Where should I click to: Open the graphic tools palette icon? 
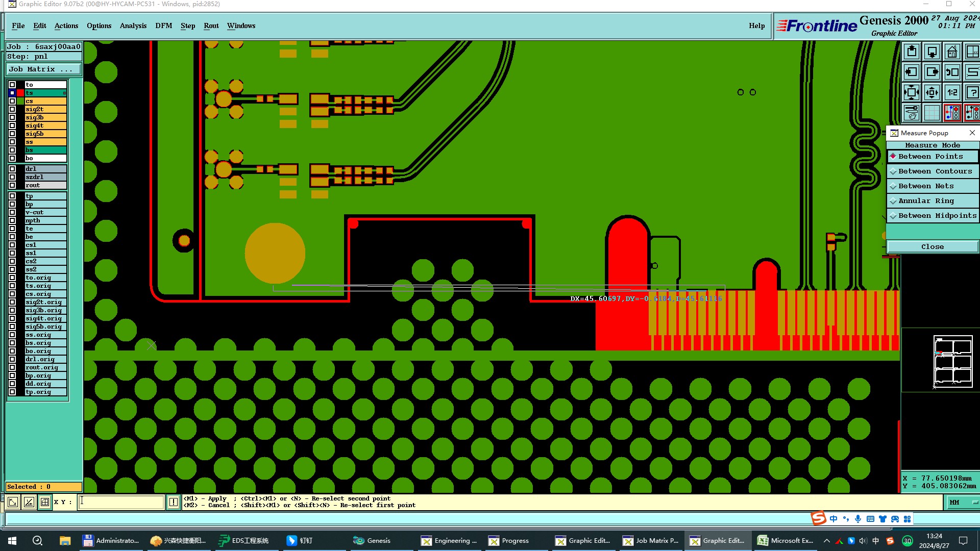coord(912,113)
